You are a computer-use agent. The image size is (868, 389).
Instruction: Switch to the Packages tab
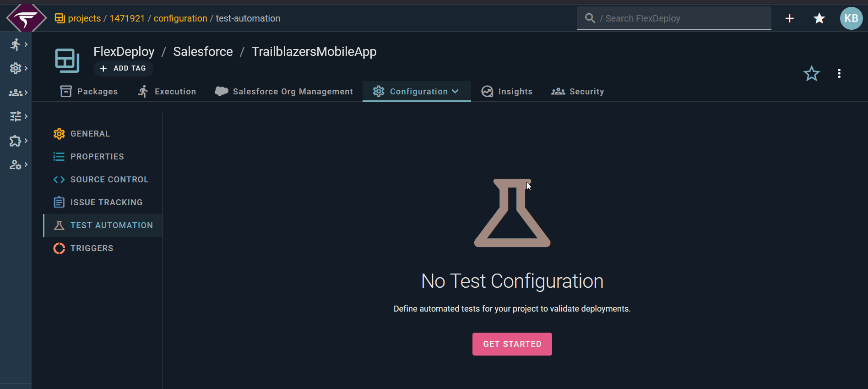(x=89, y=92)
